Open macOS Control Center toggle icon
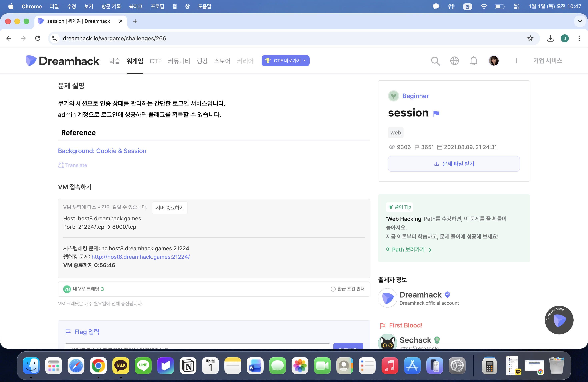 pos(516,6)
